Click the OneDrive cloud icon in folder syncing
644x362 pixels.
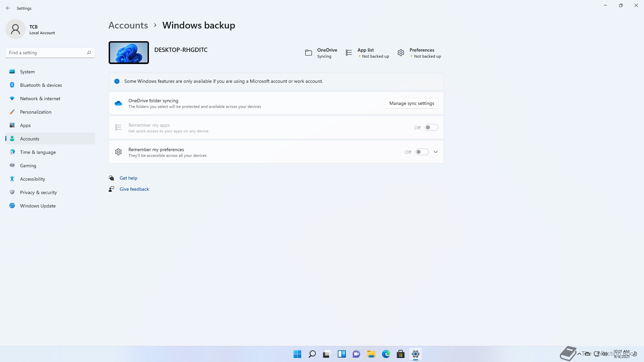118,103
